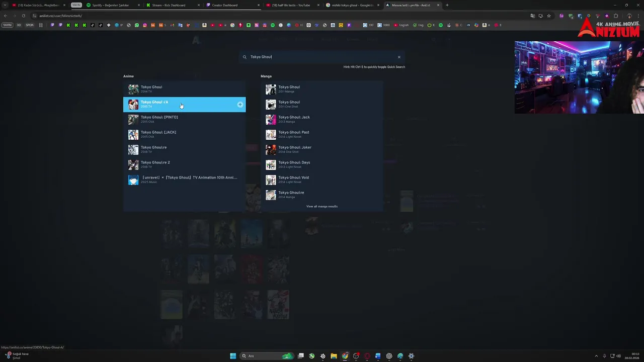Open Opera browser from taskbar
Image resolution: width=644 pixels, height=362 pixels.
click(x=367, y=356)
